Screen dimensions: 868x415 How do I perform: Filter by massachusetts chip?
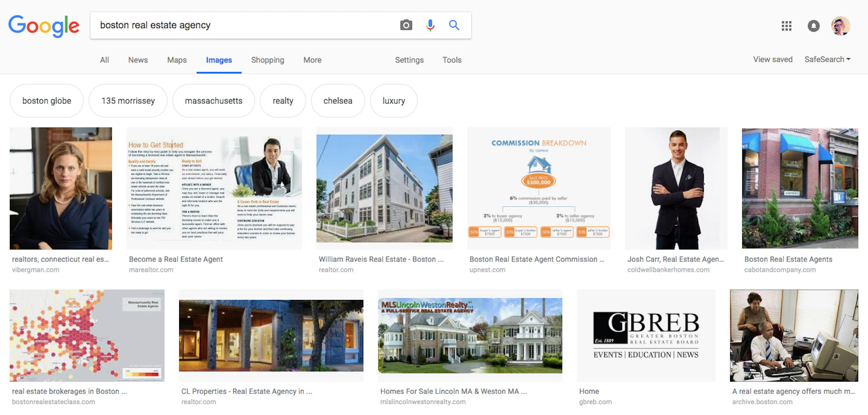213,101
